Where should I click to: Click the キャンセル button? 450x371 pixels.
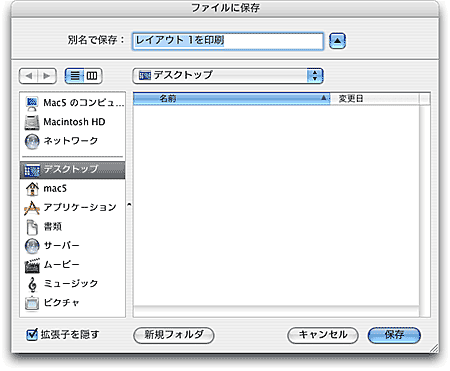click(323, 335)
